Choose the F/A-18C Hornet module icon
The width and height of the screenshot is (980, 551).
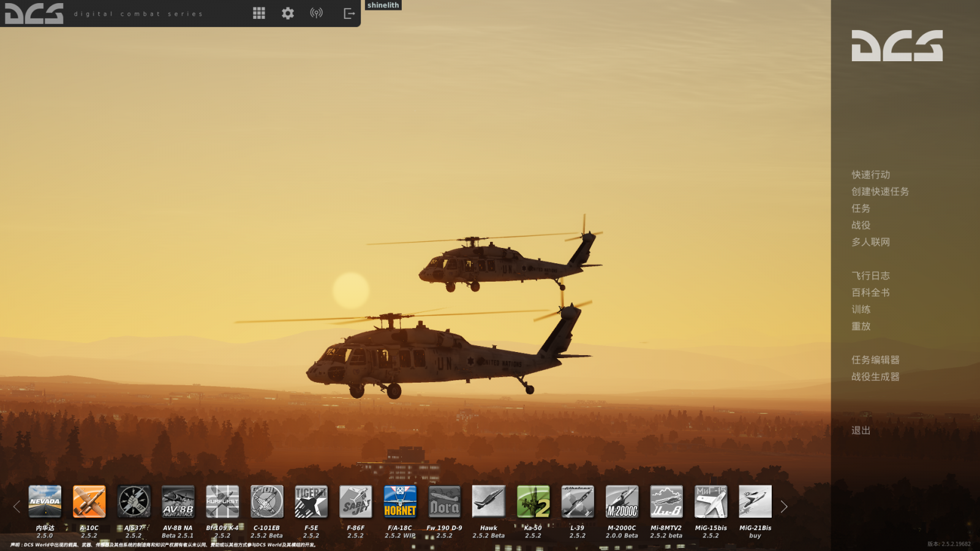click(400, 501)
